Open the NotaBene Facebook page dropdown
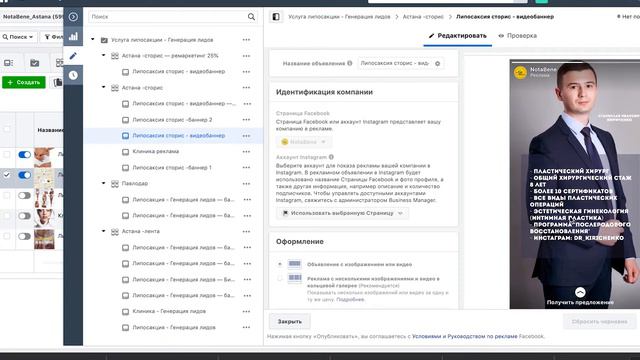The height and width of the screenshot is (360, 640). [x=304, y=142]
